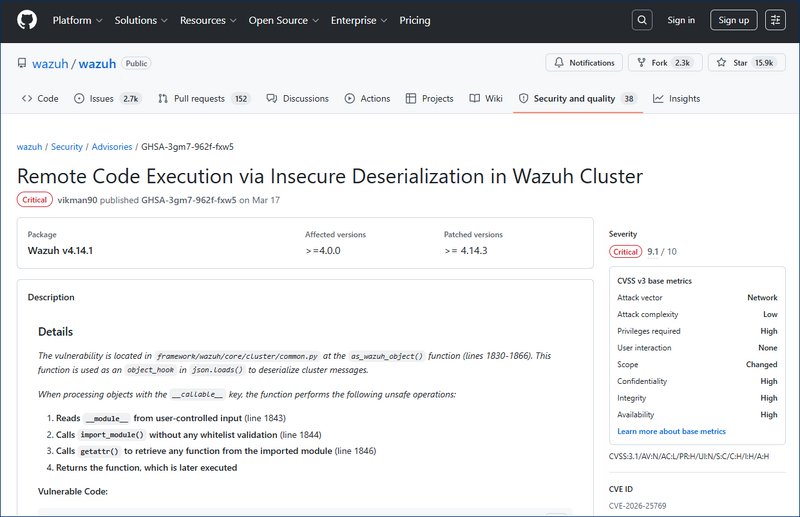Open appearance settings sliders icon

(x=775, y=20)
